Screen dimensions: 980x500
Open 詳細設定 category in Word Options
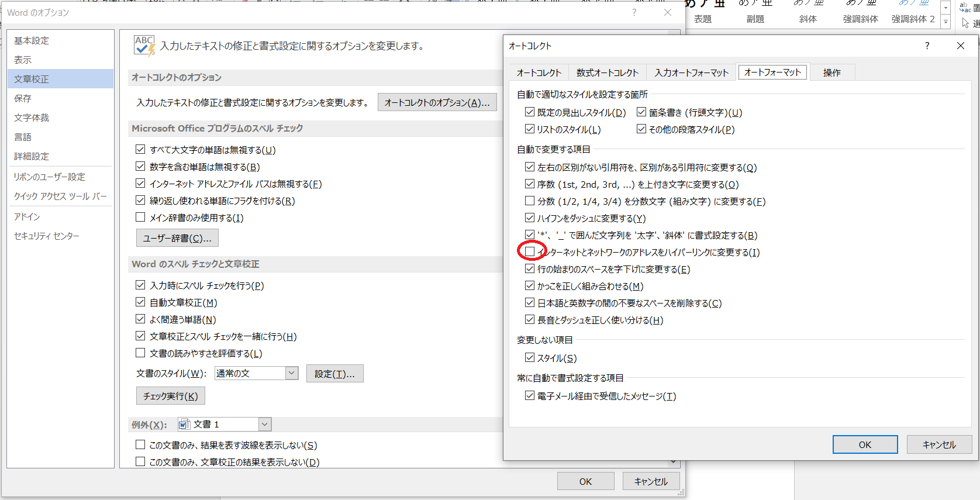pyautogui.click(x=60, y=156)
